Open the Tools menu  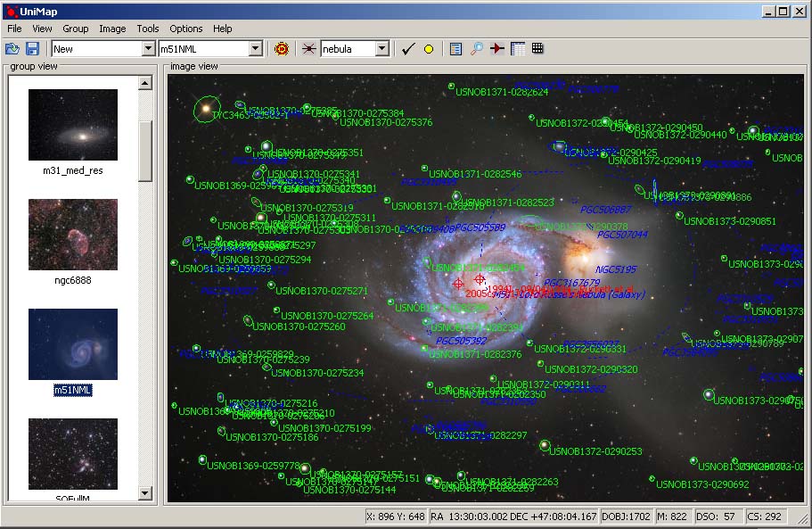click(x=148, y=29)
